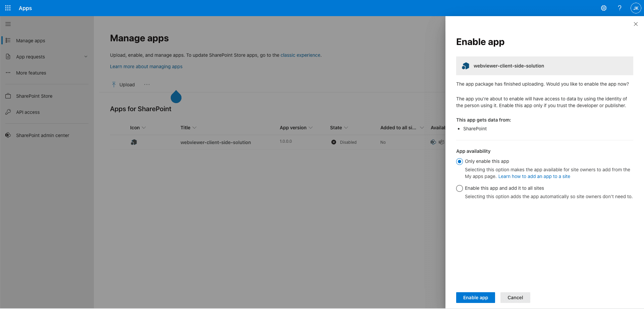The image size is (644, 309).
Task: Close the Enable app panel
Action: 635,24
